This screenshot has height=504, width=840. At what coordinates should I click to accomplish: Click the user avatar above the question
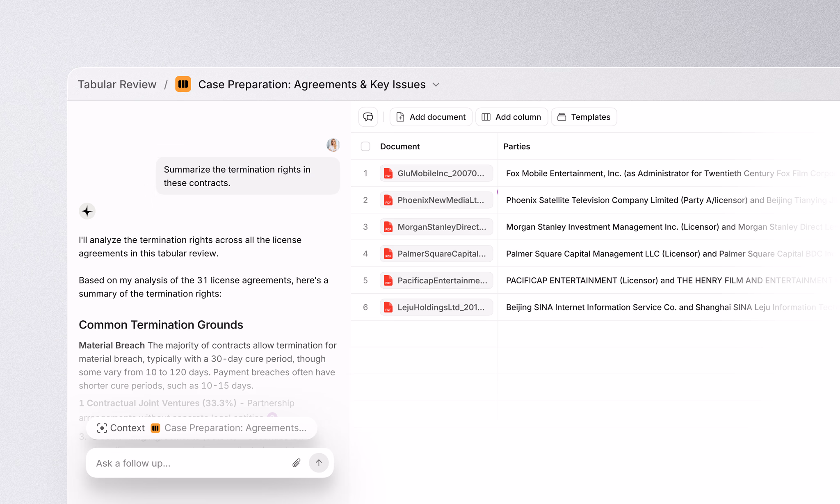tap(333, 145)
